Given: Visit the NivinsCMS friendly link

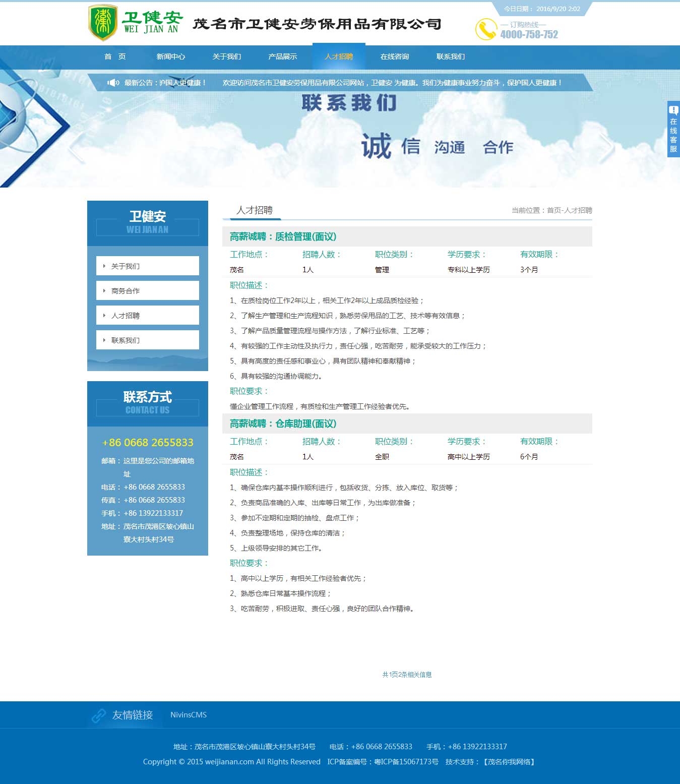Looking at the screenshot, I should point(189,715).
